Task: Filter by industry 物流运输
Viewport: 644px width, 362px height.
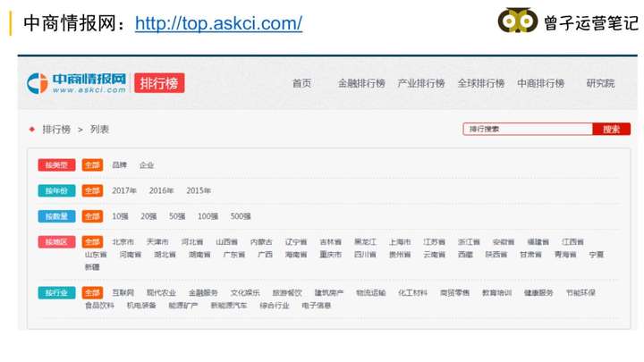Action: (x=370, y=292)
